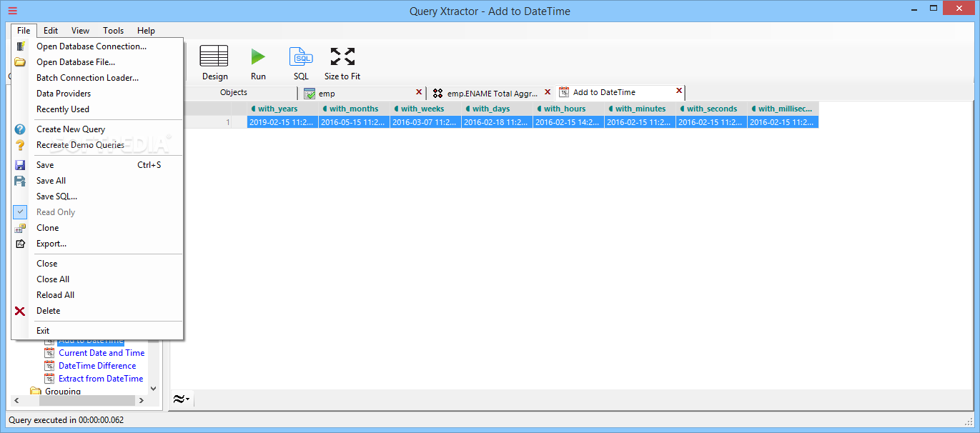This screenshot has height=433, width=980.
Task: Close the emp.ENAME Total Aggr tab
Action: [x=548, y=91]
